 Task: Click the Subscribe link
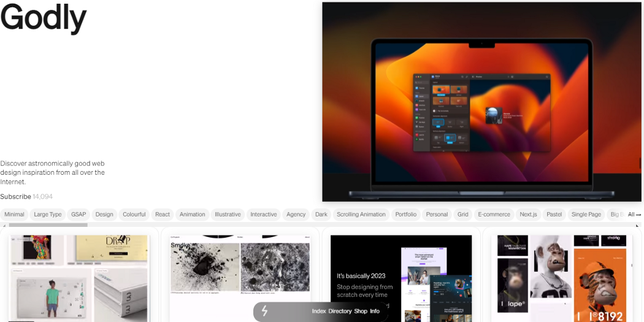point(15,196)
